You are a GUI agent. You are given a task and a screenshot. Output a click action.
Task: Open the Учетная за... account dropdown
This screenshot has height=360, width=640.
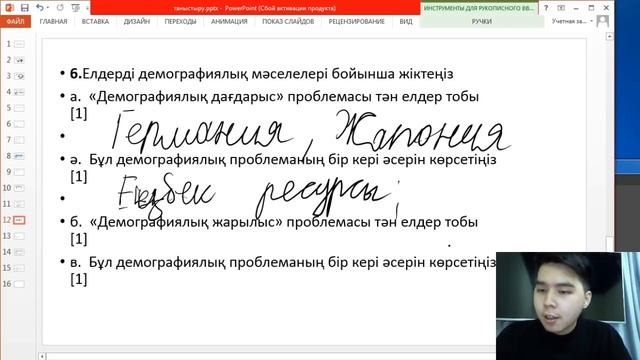point(572,21)
